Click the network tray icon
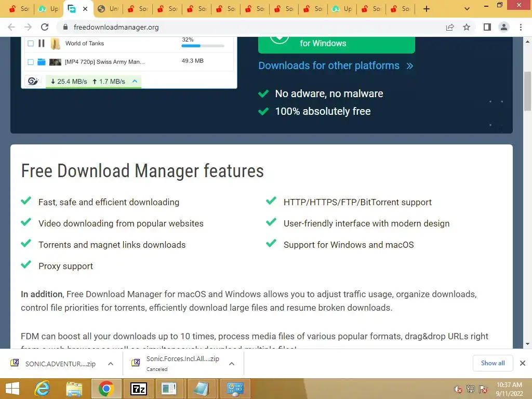The width and height of the screenshot is (532, 399). pos(471,389)
